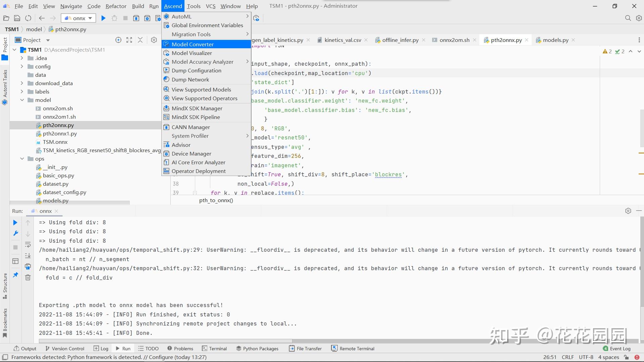The width and height of the screenshot is (644, 362).
Task: Expand all in Project panel
Action: point(129,40)
